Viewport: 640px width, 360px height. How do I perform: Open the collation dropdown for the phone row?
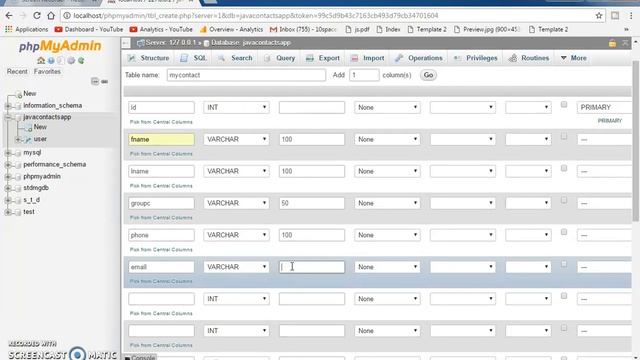click(x=463, y=235)
